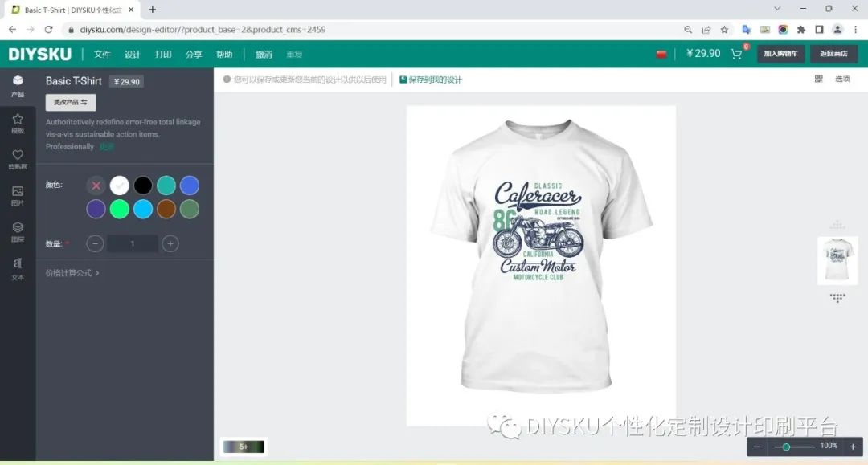Switch shirt color to black
This screenshot has width=868, height=465.
143,185
